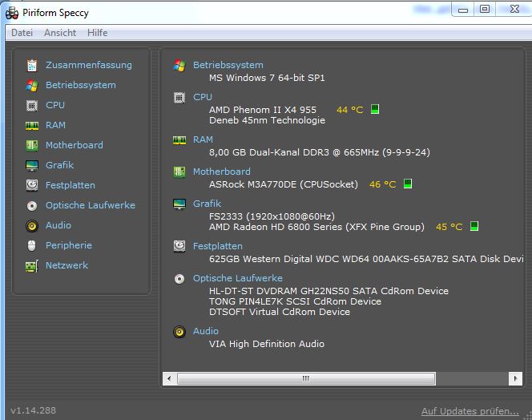The height and width of the screenshot is (420, 532).
Task: Select CPU in the sidebar
Action: (x=55, y=105)
